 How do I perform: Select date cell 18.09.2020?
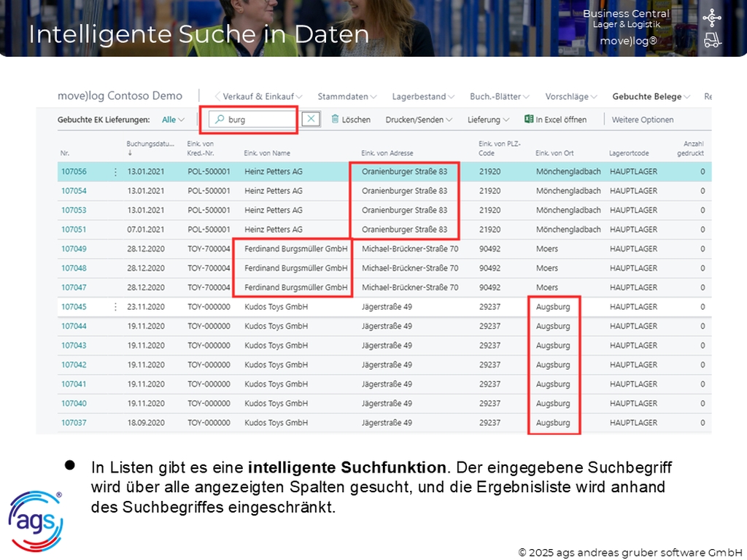click(146, 423)
